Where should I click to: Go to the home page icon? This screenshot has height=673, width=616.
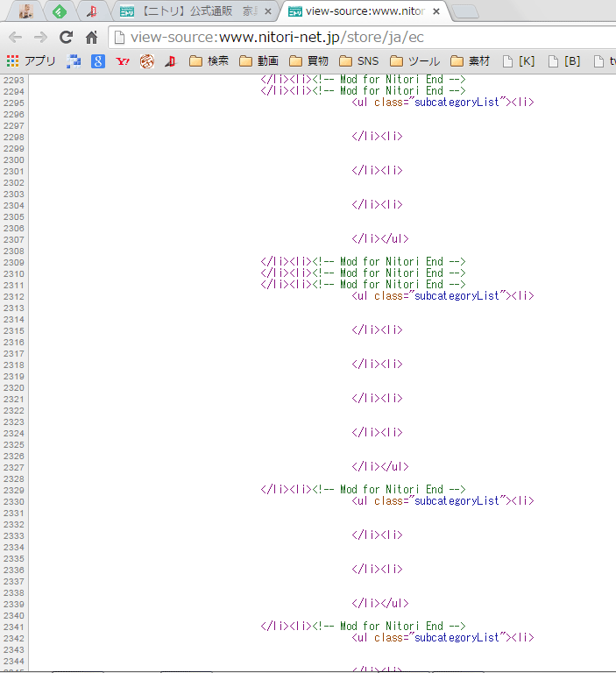[91, 37]
